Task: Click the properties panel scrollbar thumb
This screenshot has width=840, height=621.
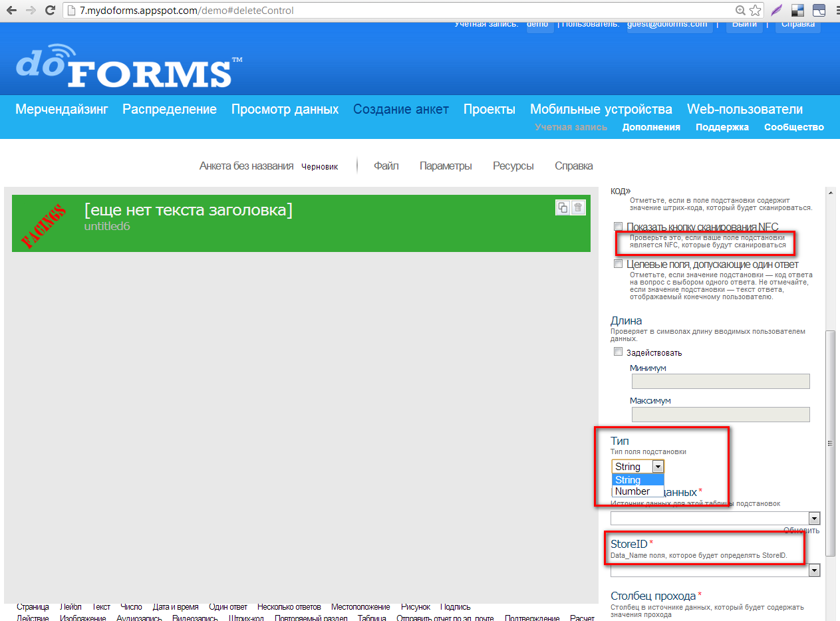Action: tap(829, 442)
